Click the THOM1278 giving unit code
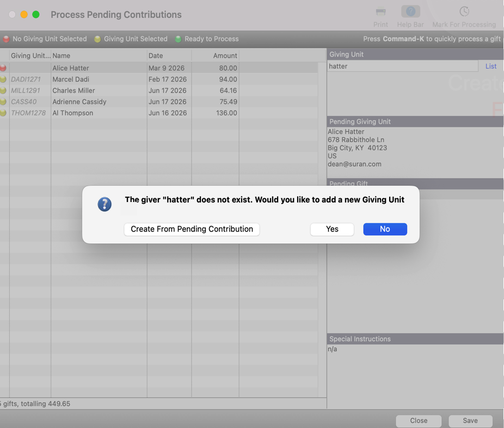The width and height of the screenshot is (504, 428). [28, 113]
